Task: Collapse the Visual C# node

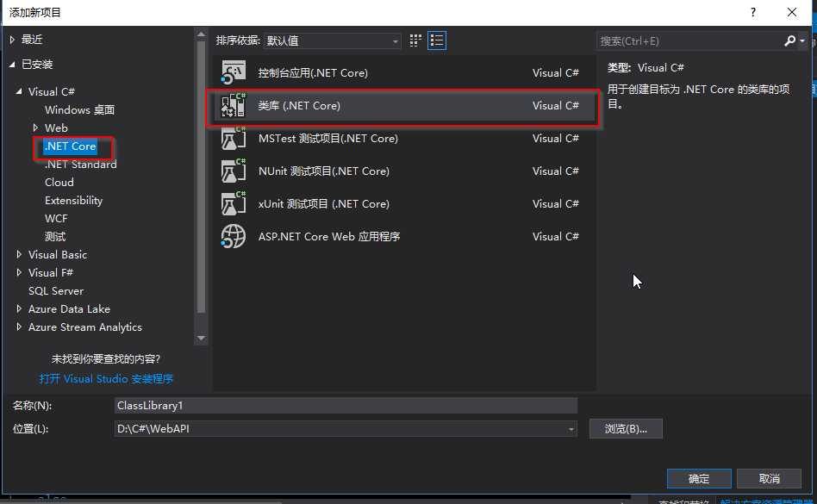Action: 19,91
